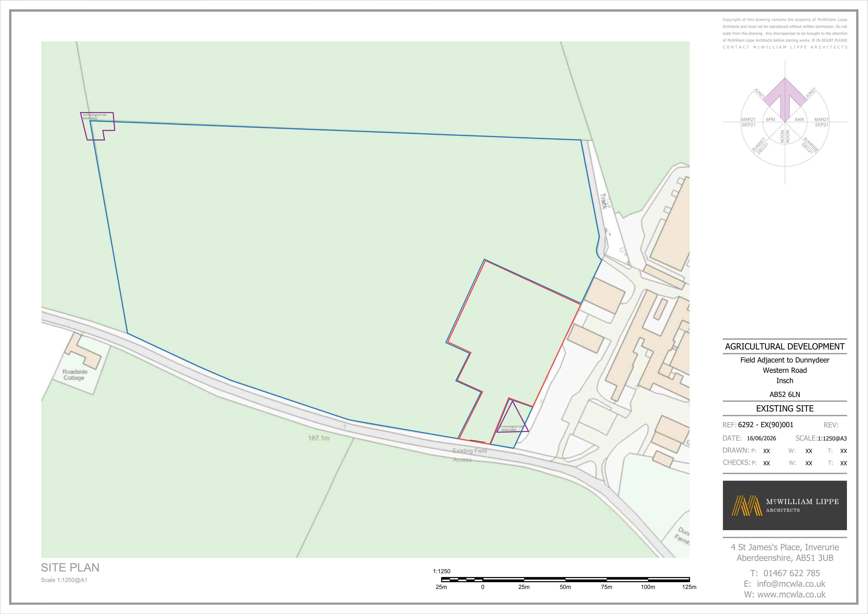The height and width of the screenshot is (614, 868).
Task: Click the '1:1250' ratio above scale bar
Action: [442, 571]
